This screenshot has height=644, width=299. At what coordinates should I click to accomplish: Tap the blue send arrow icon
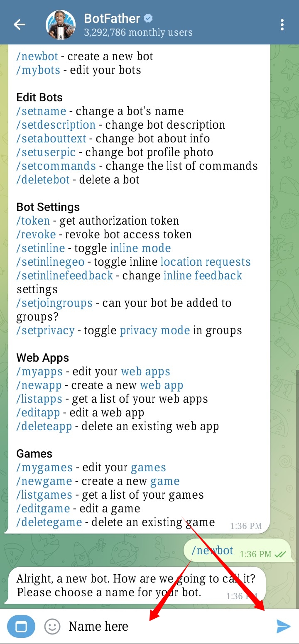(x=284, y=626)
